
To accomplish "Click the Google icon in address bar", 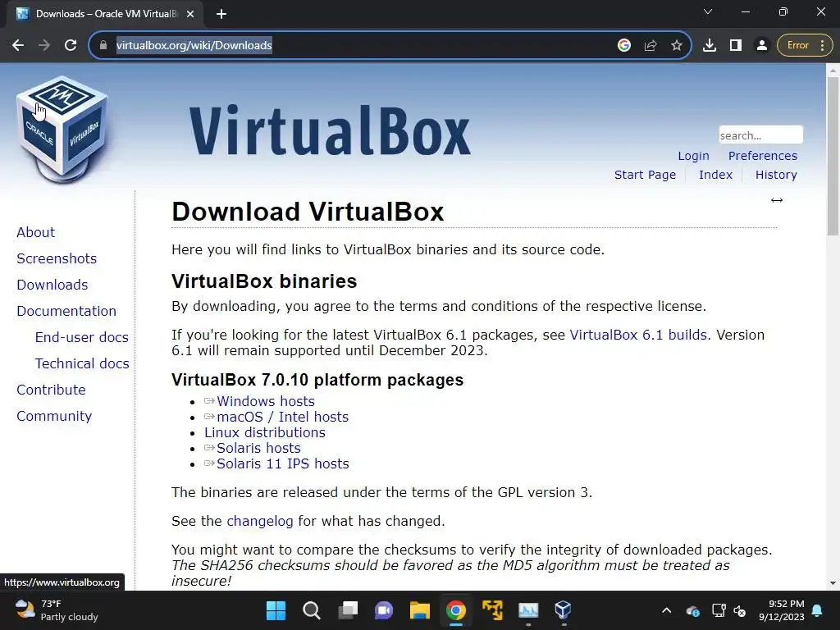I will (624, 46).
